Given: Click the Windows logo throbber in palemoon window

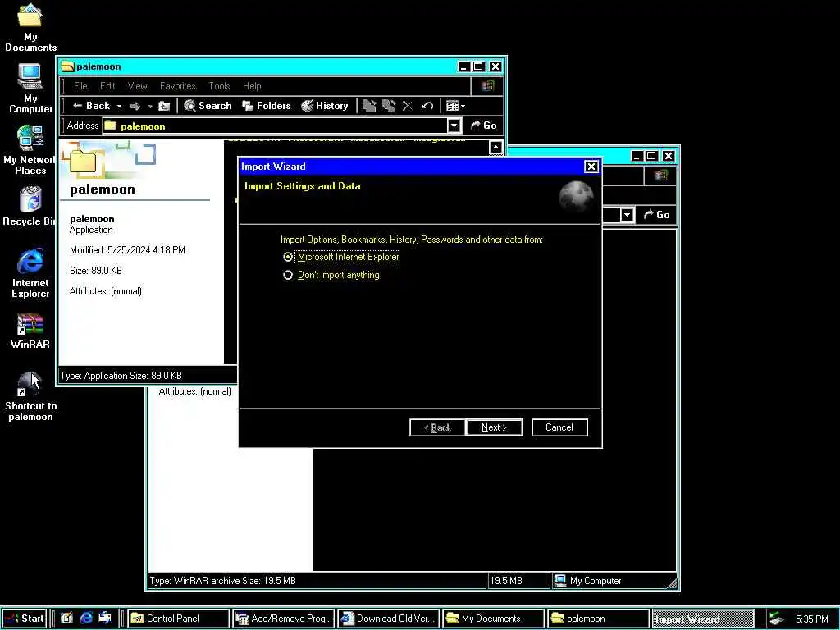Looking at the screenshot, I should pos(487,85).
